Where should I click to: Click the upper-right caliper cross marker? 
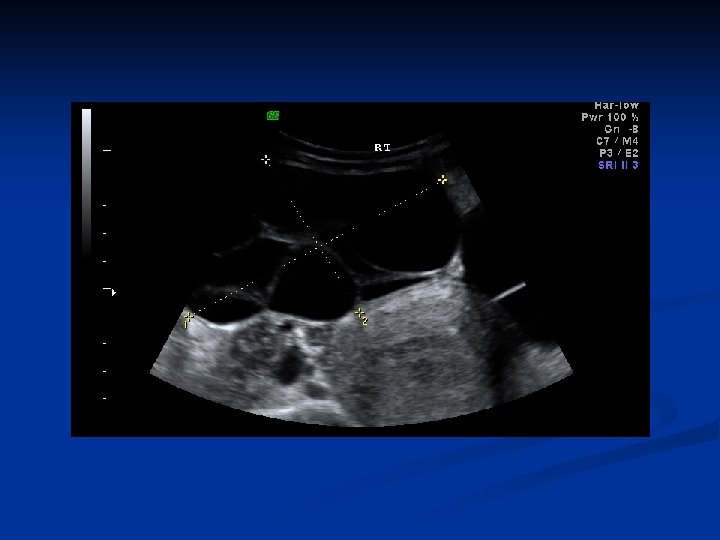[x=442, y=179]
